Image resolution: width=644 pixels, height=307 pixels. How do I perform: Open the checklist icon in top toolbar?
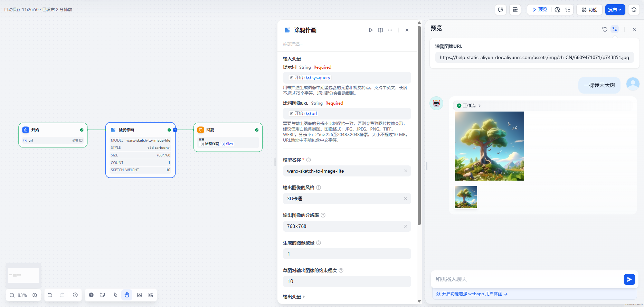point(567,10)
